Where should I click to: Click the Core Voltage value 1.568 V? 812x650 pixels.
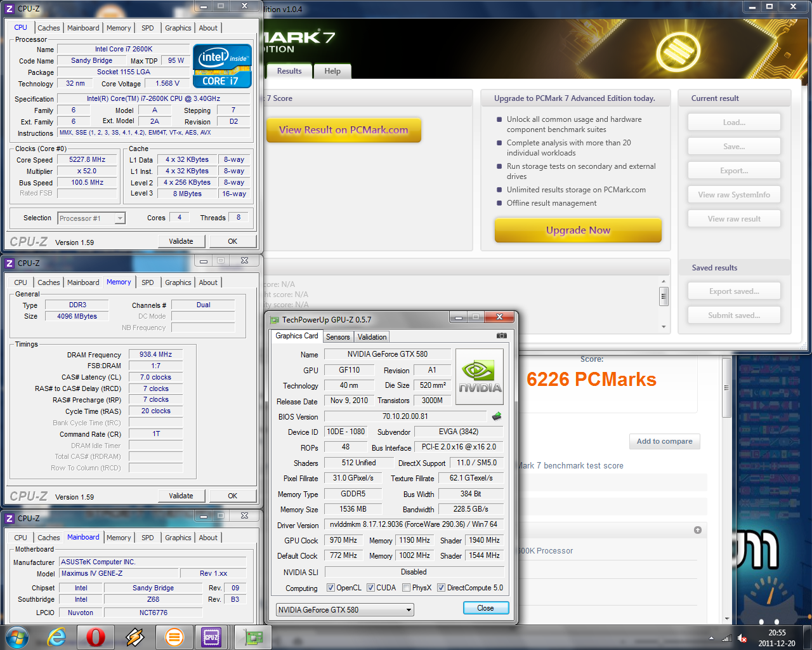(x=167, y=84)
